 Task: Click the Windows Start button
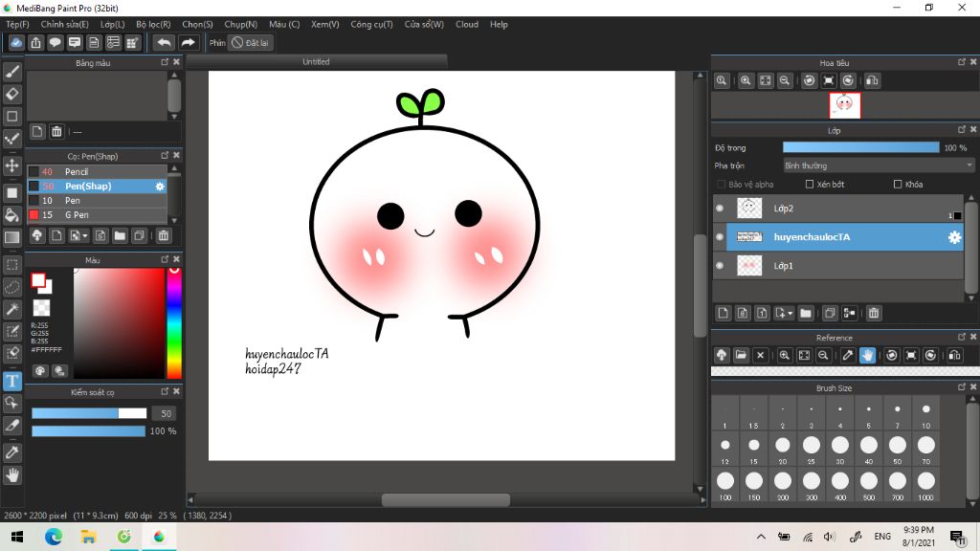click(x=17, y=537)
